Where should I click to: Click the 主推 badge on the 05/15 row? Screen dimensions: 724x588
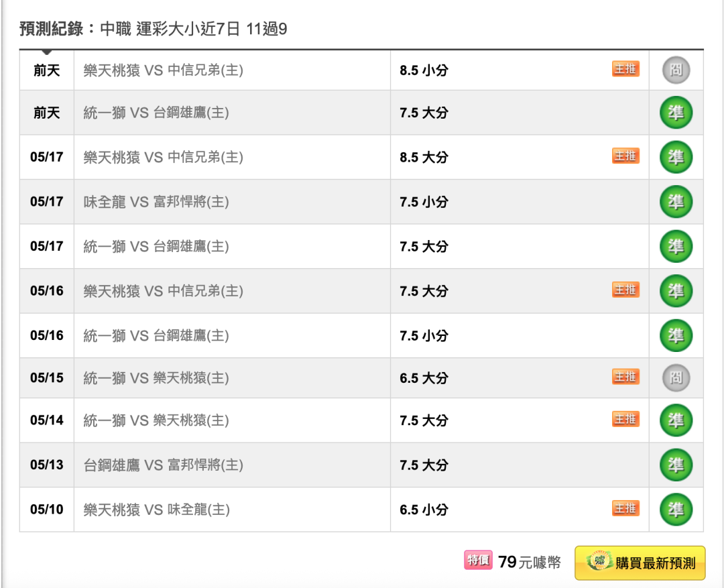click(x=625, y=376)
